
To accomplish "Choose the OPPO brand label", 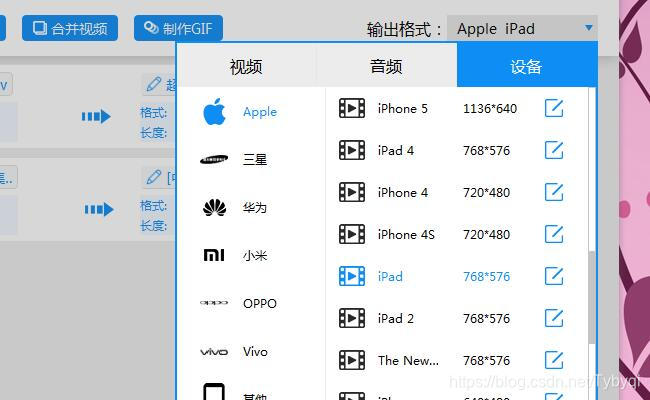I will click(260, 303).
